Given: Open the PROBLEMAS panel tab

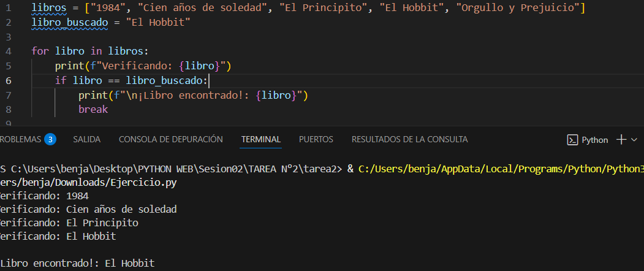Looking at the screenshot, I should (x=21, y=139).
